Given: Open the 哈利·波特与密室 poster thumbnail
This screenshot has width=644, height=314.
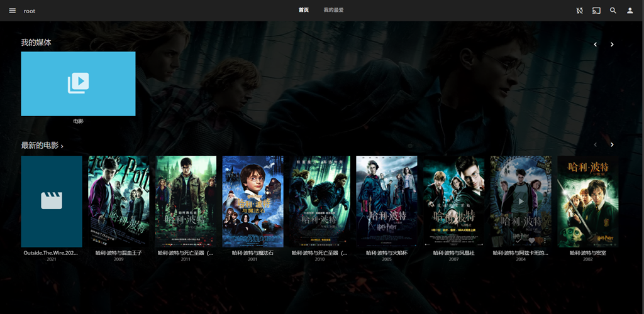Looking at the screenshot, I should point(588,201).
